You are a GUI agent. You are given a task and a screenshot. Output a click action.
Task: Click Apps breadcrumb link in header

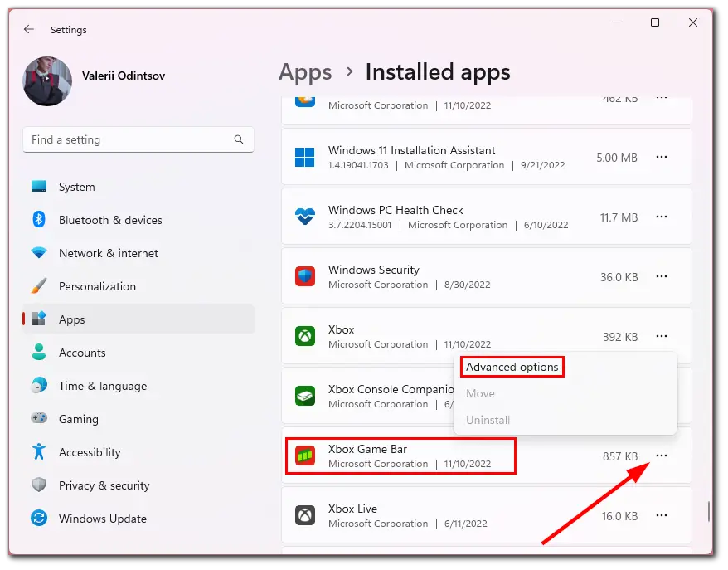point(305,72)
